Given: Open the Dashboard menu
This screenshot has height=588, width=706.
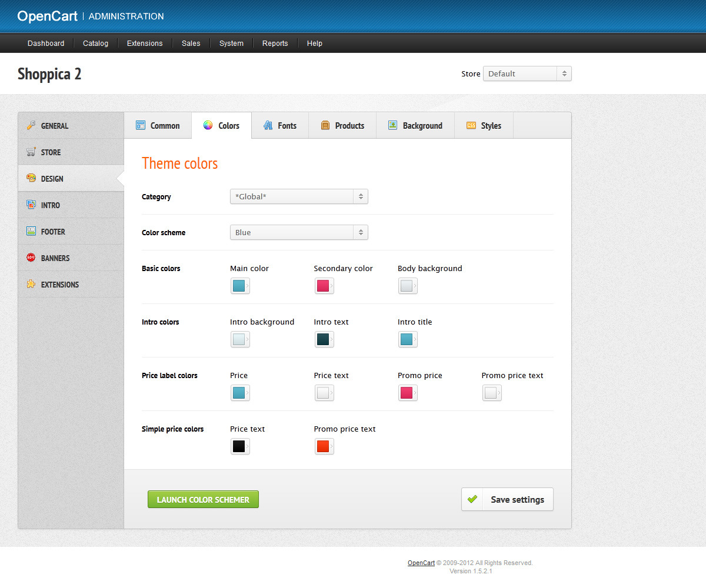Looking at the screenshot, I should click(x=46, y=44).
